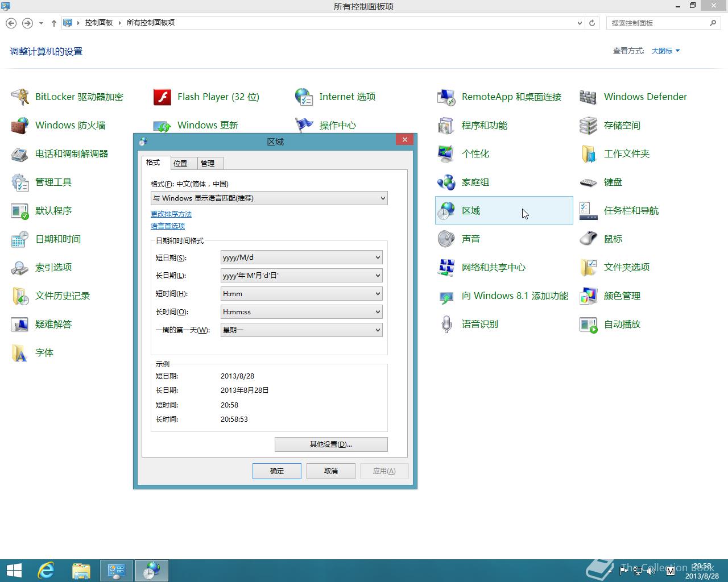Refresh the control panel address bar
Screen dimensions: 728x582
[x=592, y=23]
